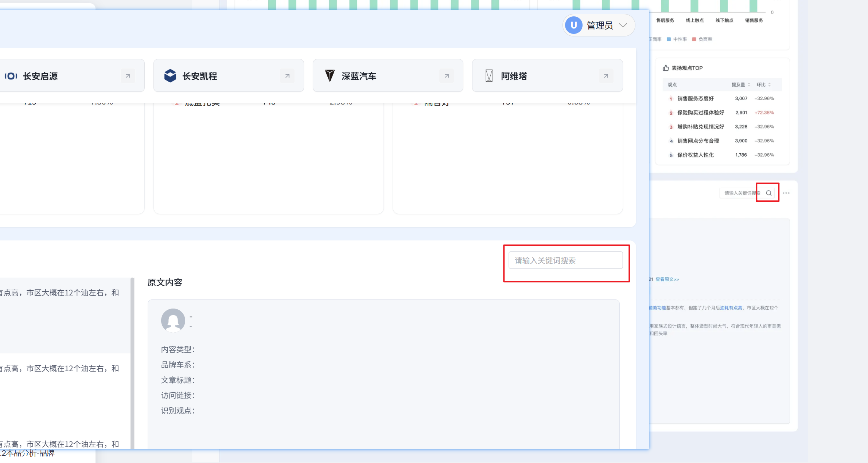Click the 观点 column header

click(x=672, y=85)
